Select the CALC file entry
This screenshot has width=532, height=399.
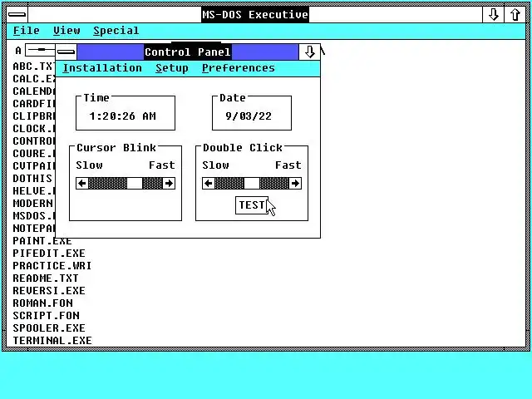click(33, 79)
